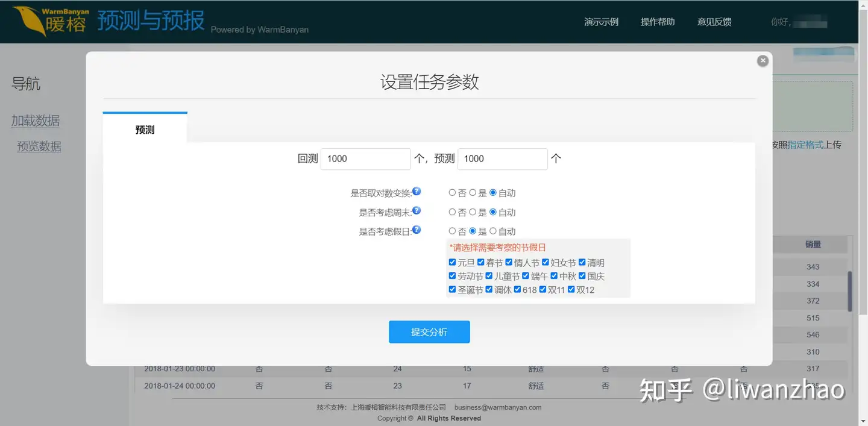Viewport: 868px width, 426px height.
Task: Open 演示示例 in top navigation
Action: point(601,22)
